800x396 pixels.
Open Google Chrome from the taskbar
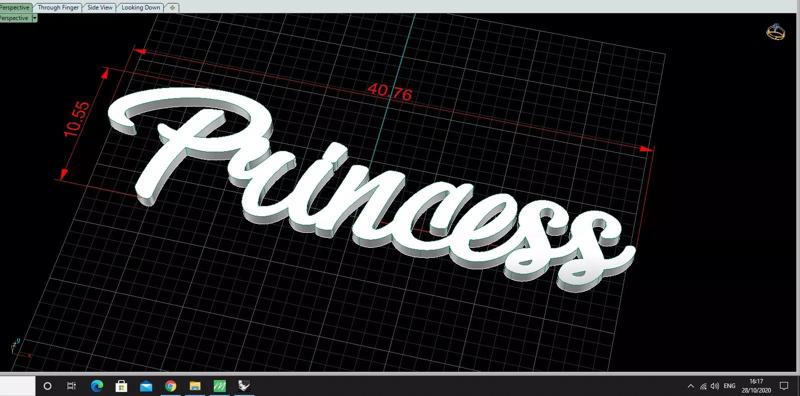tap(170, 386)
